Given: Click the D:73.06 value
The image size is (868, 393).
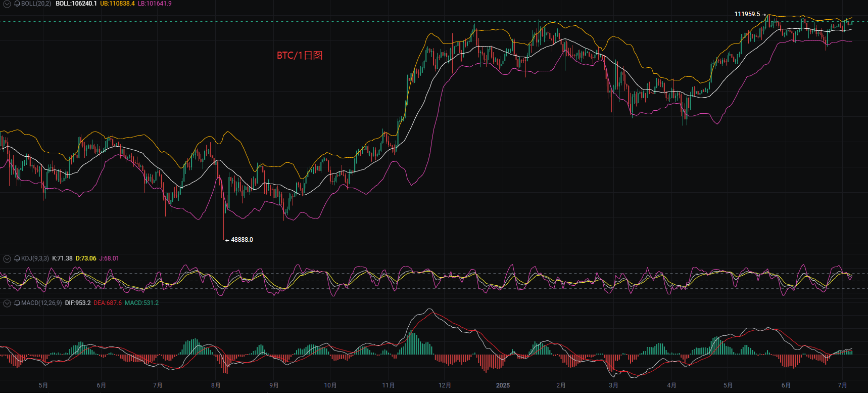Looking at the screenshot, I should pyautogui.click(x=86, y=258).
